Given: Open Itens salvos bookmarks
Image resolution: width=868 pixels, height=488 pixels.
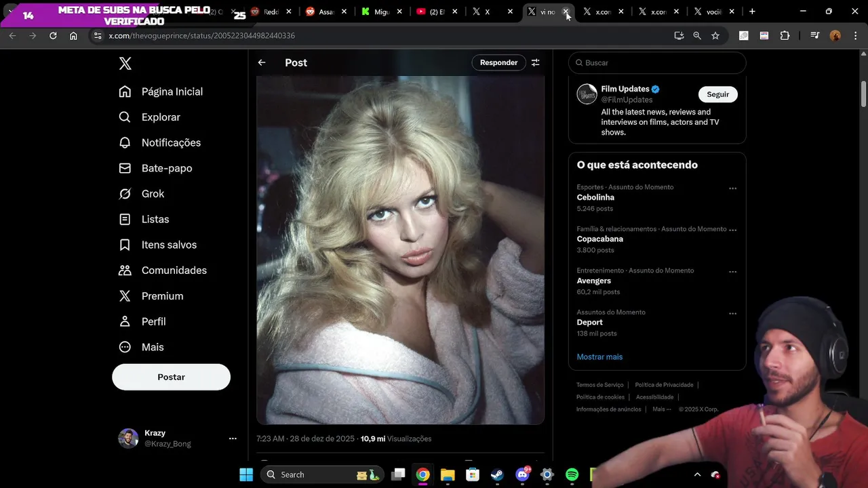Looking at the screenshot, I should tap(158, 245).
